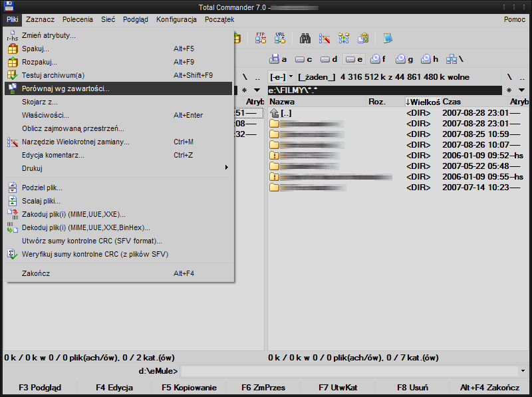The image size is (532, 397).
Task: Click the F5 Kopiowanie button
Action: pos(189,388)
